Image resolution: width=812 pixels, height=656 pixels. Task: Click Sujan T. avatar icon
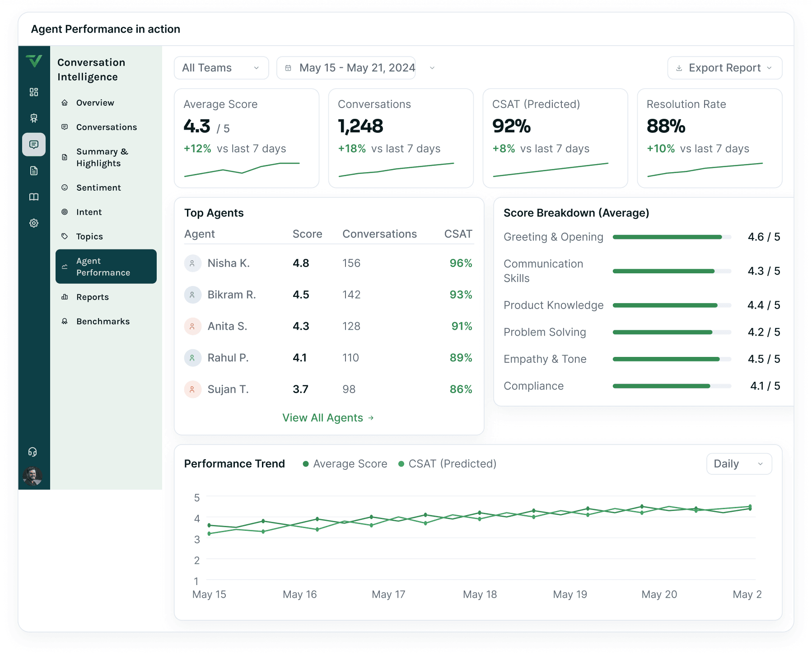tap(192, 389)
